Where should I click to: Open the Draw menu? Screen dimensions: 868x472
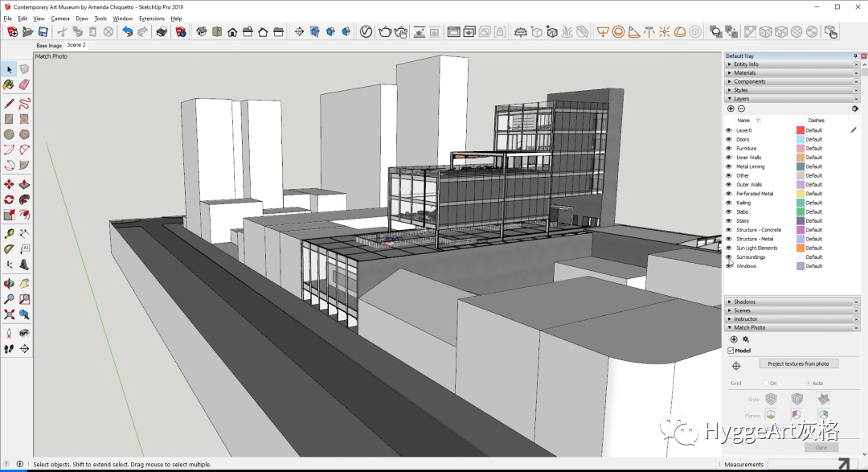point(82,18)
